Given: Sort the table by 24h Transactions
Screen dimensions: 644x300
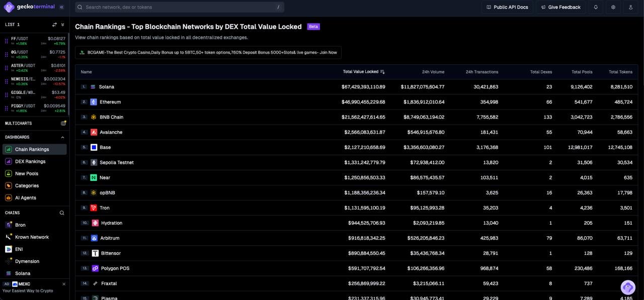Looking at the screenshot, I should point(481,72).
